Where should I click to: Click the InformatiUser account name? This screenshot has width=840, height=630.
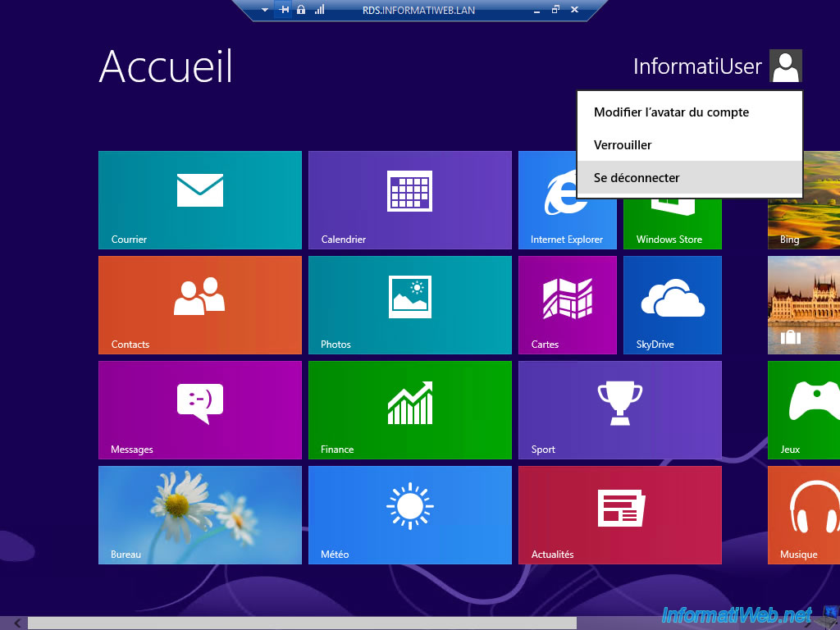697,66
